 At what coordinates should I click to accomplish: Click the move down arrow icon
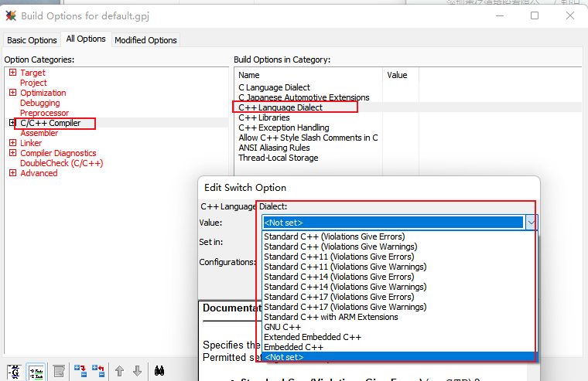[137, 371]
